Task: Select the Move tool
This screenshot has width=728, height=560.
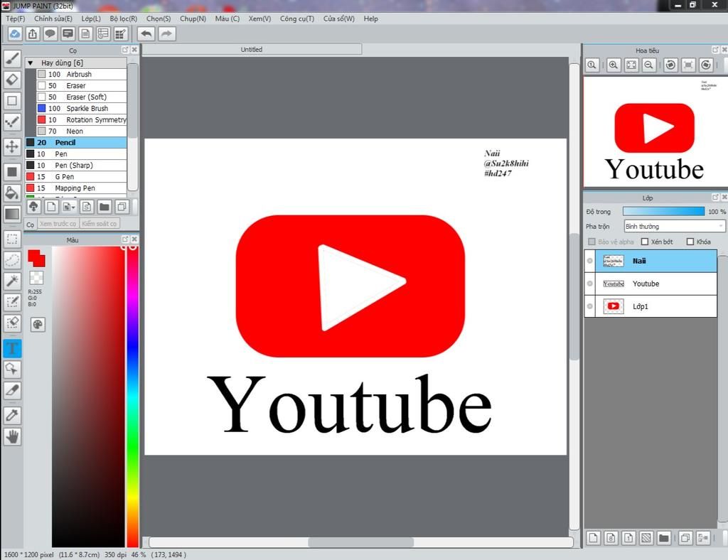Action: [x=12, y=146]
